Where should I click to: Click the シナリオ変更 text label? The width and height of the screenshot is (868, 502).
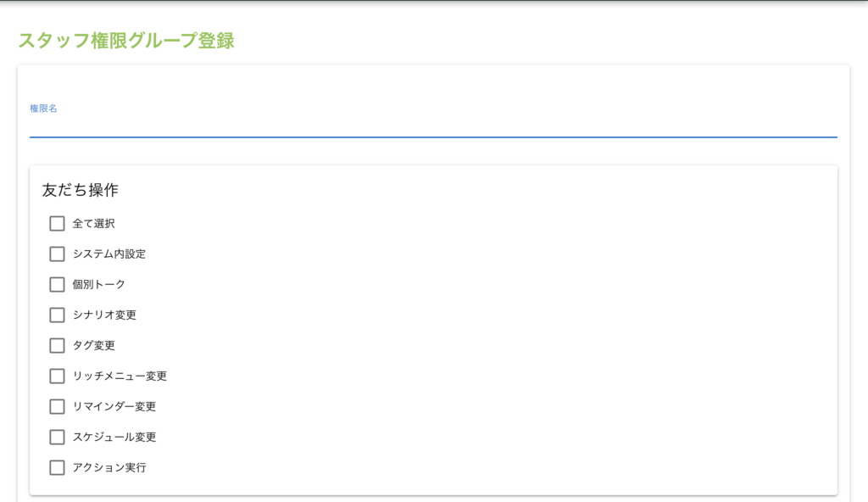104,315
